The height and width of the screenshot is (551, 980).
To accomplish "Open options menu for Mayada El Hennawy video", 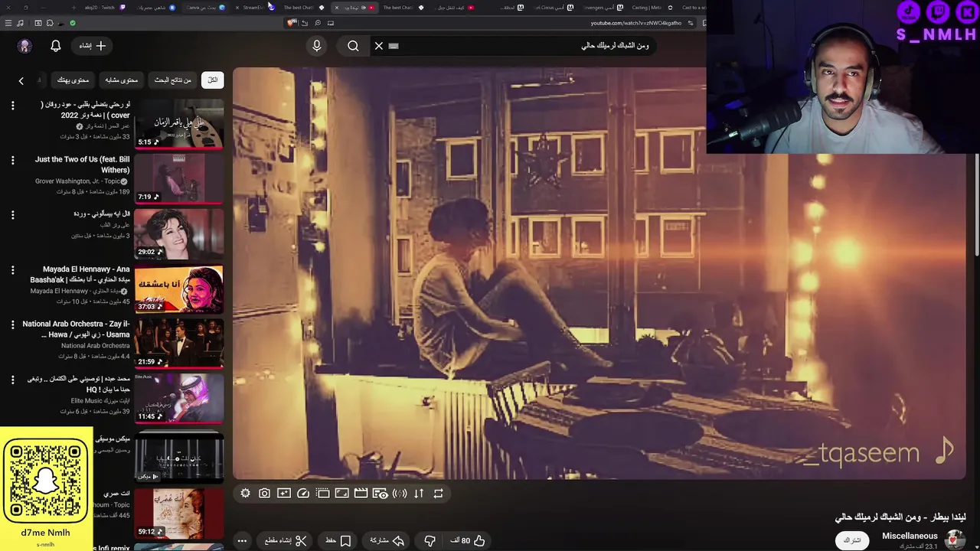I will (x=12, y=270).
